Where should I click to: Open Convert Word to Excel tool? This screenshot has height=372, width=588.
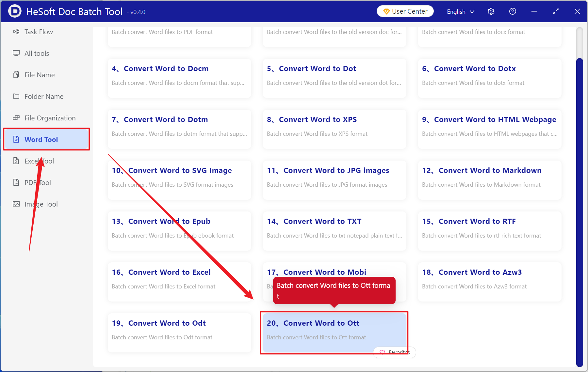(x=179, y=282)
